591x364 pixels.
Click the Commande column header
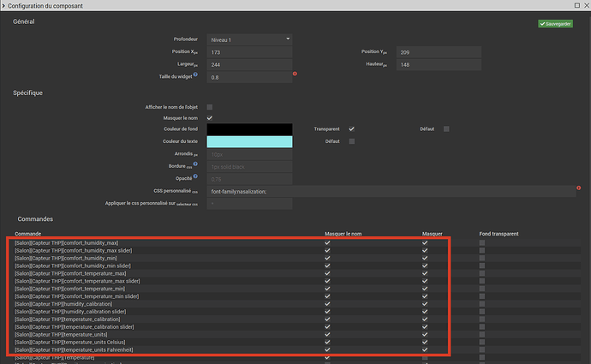point(28,234)
